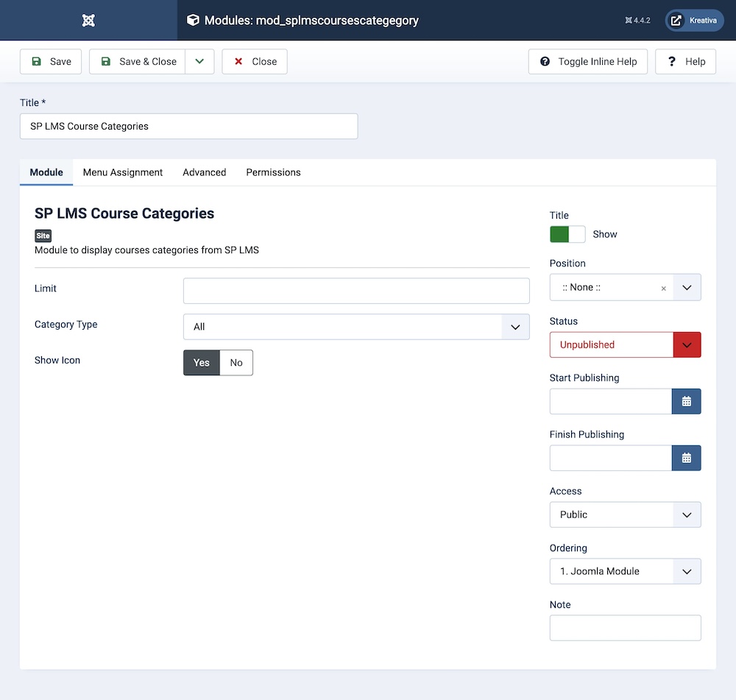Set Show Icon to No
Image resolution: width=736 pixels, height=700 pixels.
pos(236,363)
